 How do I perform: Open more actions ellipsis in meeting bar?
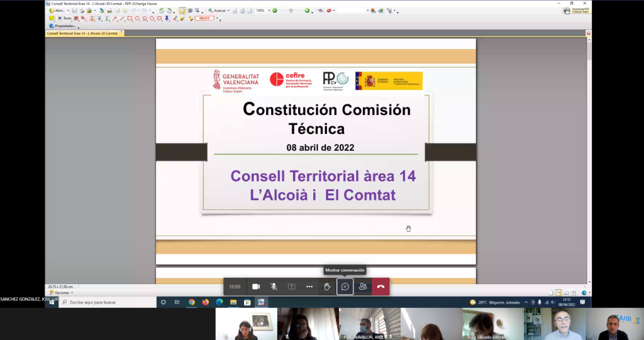309,287
